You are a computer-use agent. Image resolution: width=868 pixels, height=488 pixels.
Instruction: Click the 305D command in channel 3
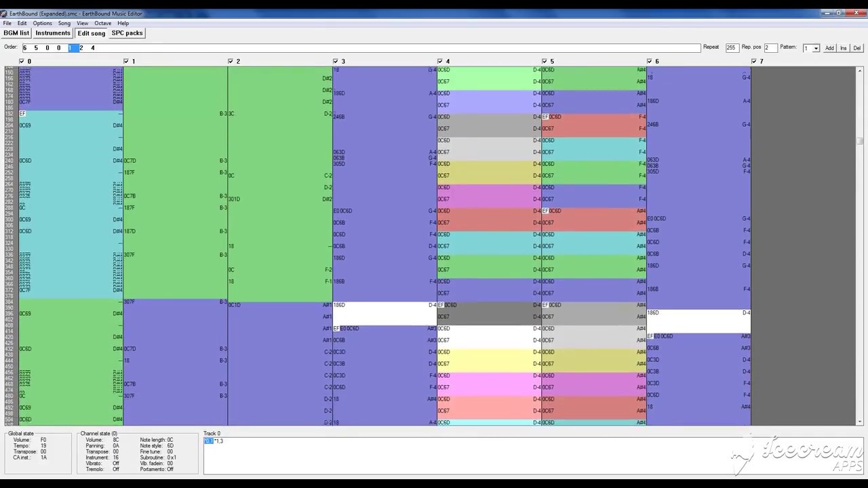click(339, 164)
